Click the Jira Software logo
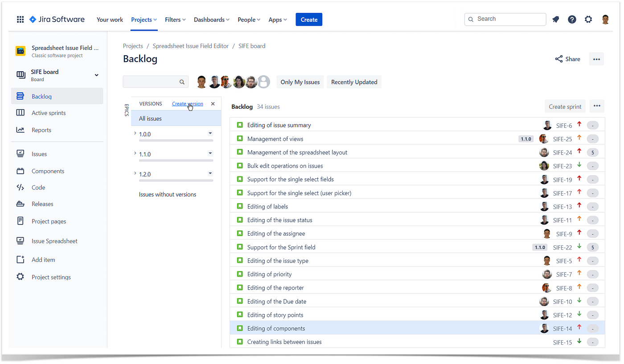The width and height of the screenshot is (624, 364). coord(57,20)
